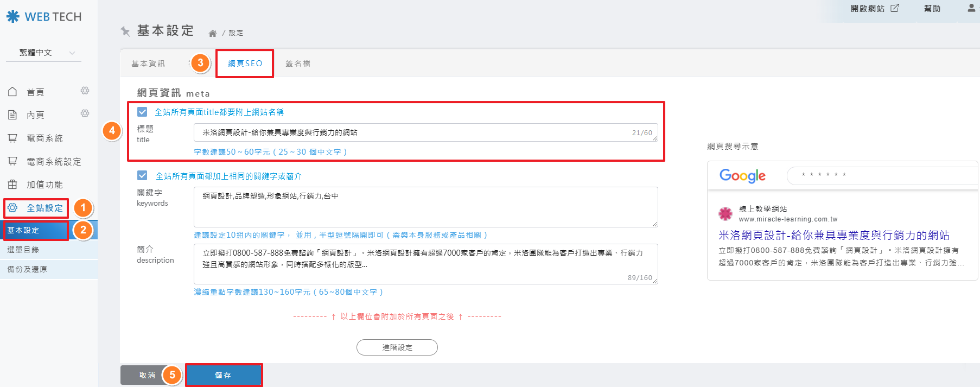Open the 電商系統 cart icon menu
The height and width of the screenshot is (387, 980).
pyautogui.click(x=12, y=138)
